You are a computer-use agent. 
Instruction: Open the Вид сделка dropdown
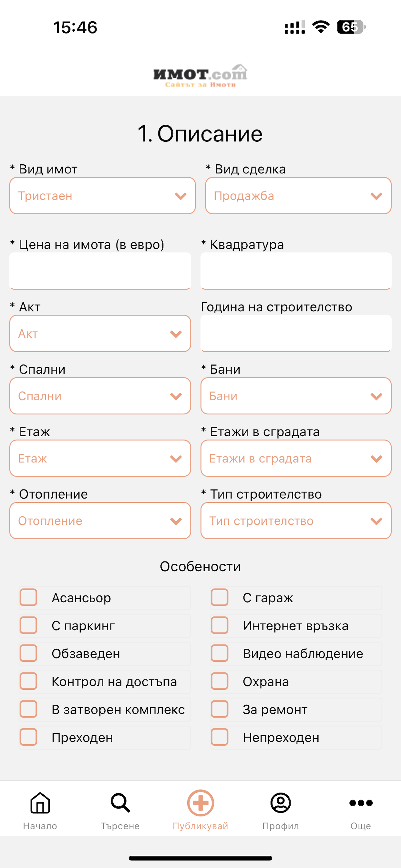click(x=298, y=196)
